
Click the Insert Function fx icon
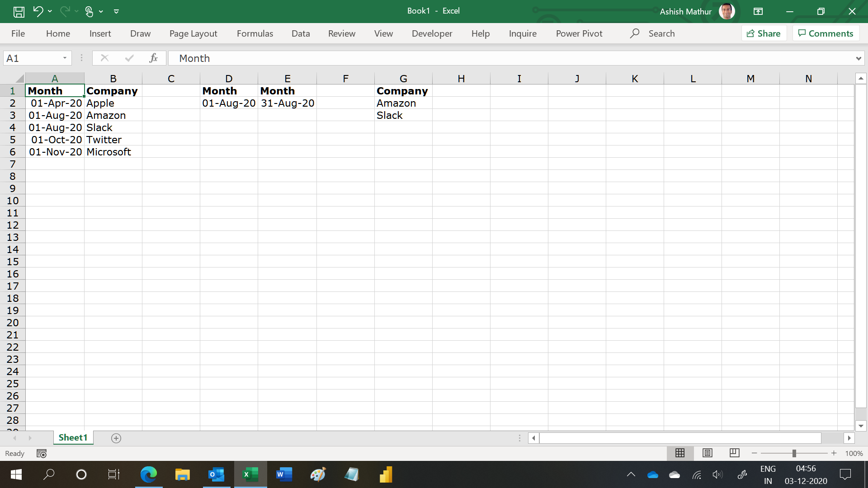click(154, 58)
